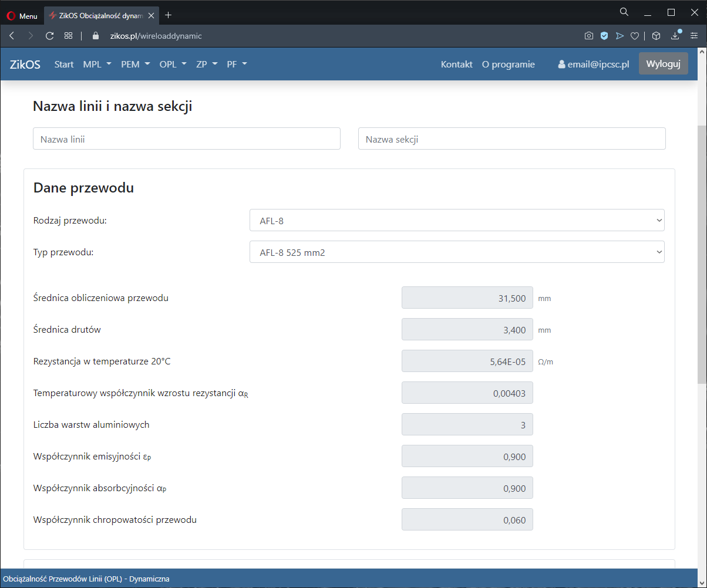Open the Opera Menu button
The height and width of the screenshot is (588, 707).
(22, 16)
